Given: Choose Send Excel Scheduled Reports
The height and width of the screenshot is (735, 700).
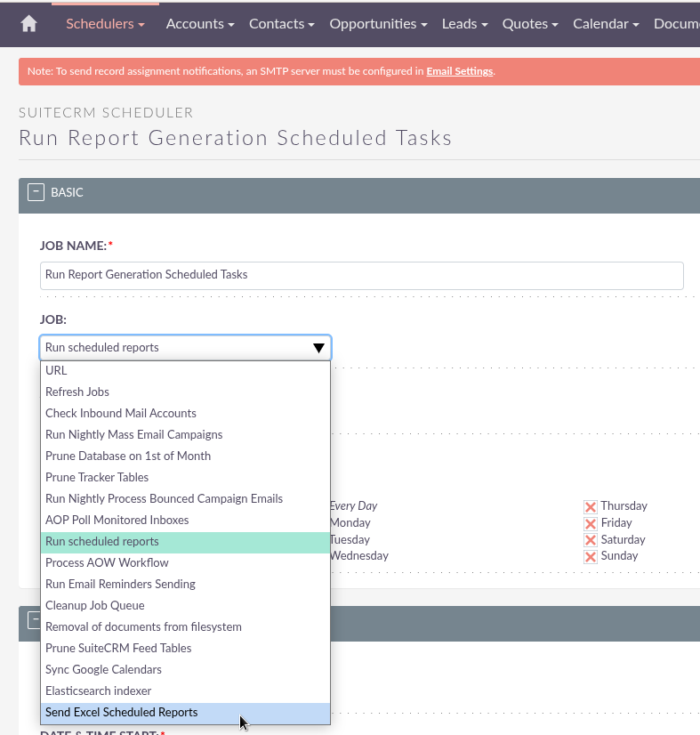Looking at the screenshot, I should click(x=185, y=713).
